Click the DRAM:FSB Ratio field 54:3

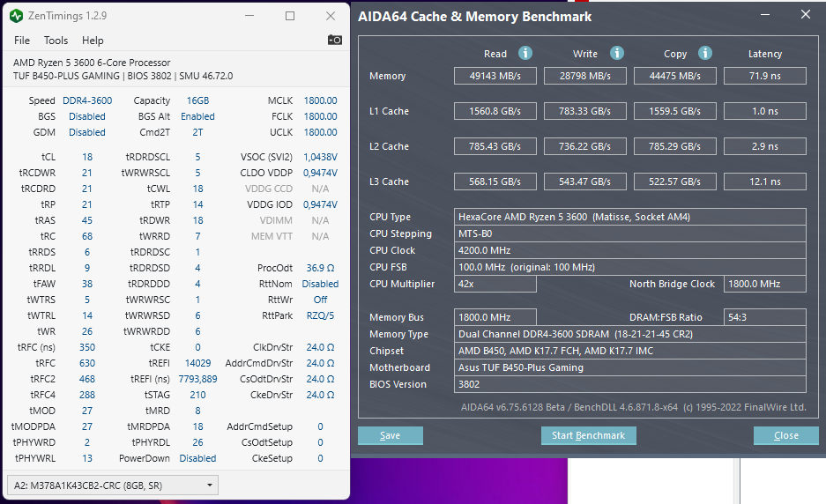click(x=765, y=317)
